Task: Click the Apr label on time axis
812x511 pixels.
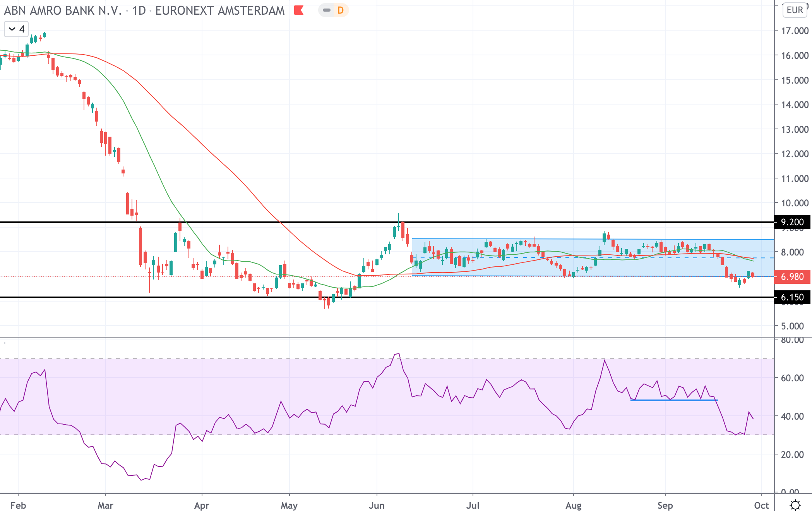Action: click(x=202, y=505)
